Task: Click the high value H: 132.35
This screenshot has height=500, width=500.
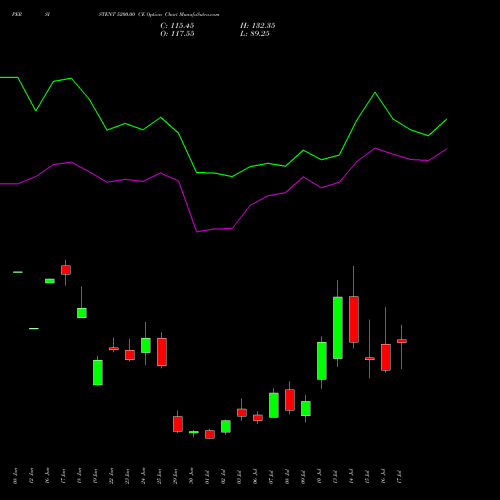Action: (257, 26)
